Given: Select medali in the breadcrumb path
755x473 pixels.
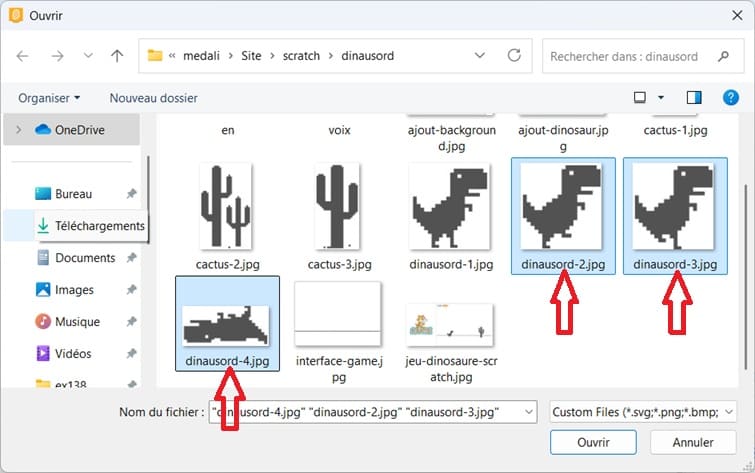Looking at the screenshot, I should coord(201,56).
